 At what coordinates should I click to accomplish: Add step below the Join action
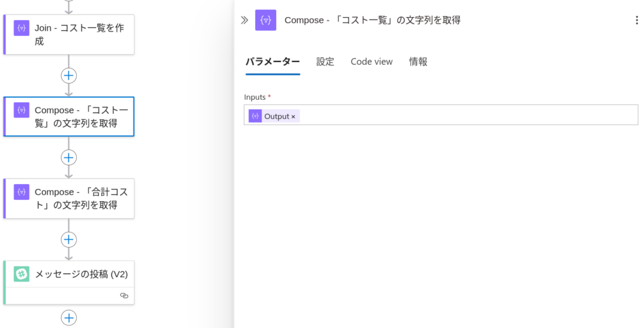pos(69,75)
